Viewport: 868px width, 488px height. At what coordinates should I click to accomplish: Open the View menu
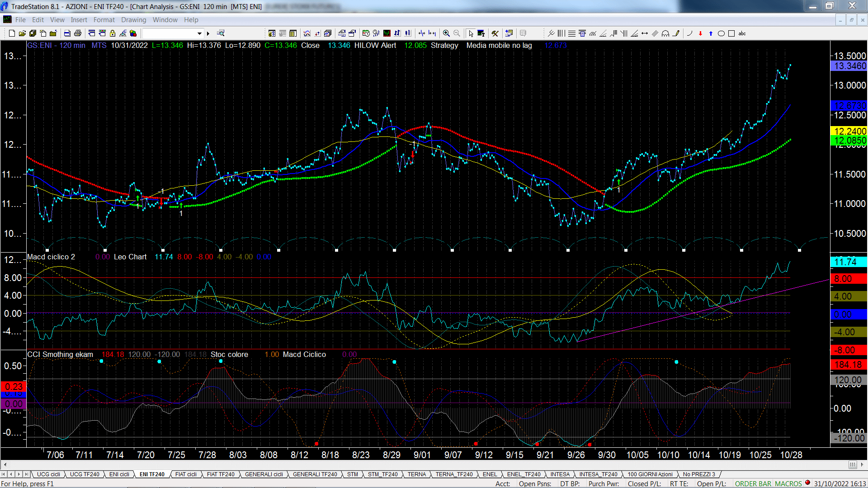click(57, 20)
